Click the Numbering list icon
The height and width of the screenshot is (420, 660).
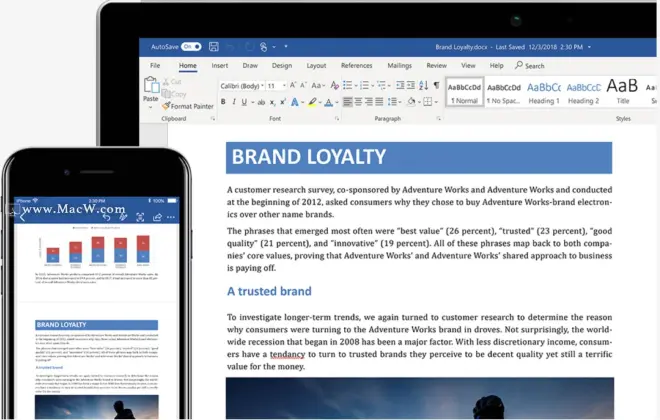(365, 85)
